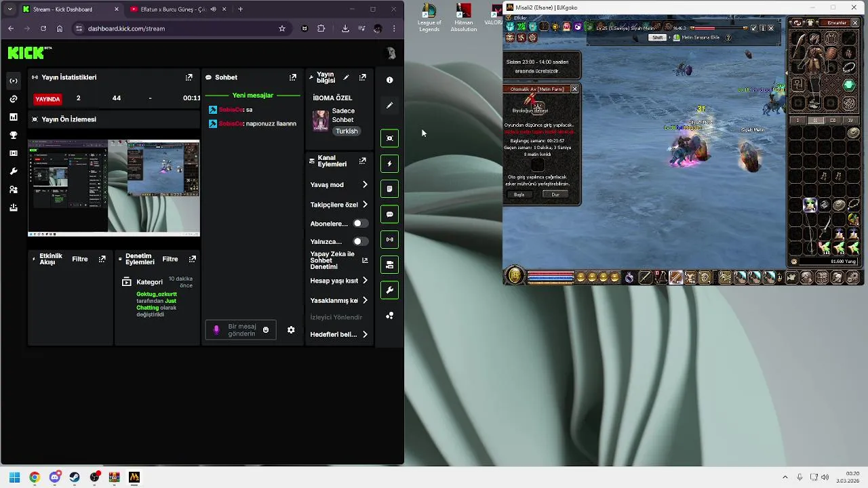Open Steam from the taskbar
The image size is (868, 488).
(75, 477)
